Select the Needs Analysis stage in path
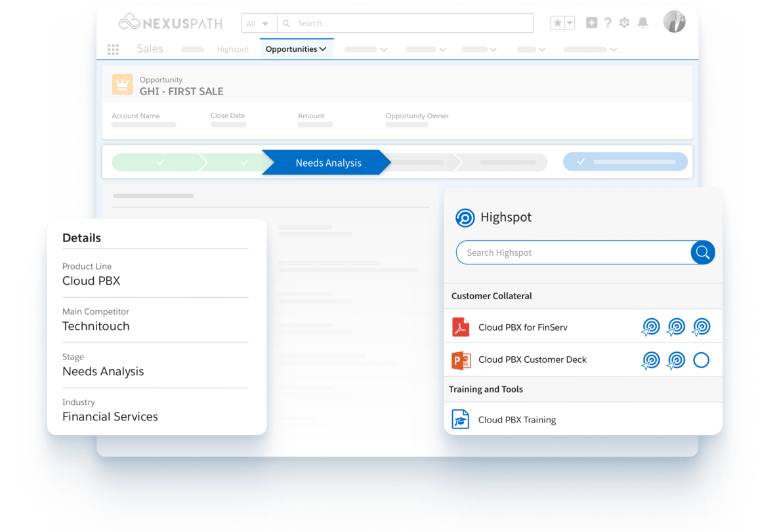The width and height of the screenshot is (777, 532). 328,163
